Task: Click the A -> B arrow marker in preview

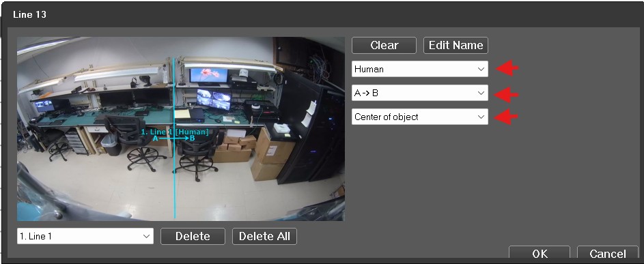Action: tap(173, 138)
